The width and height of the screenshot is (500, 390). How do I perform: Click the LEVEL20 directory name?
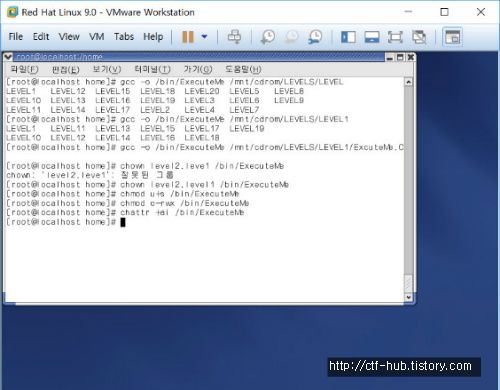click(202, 91)
